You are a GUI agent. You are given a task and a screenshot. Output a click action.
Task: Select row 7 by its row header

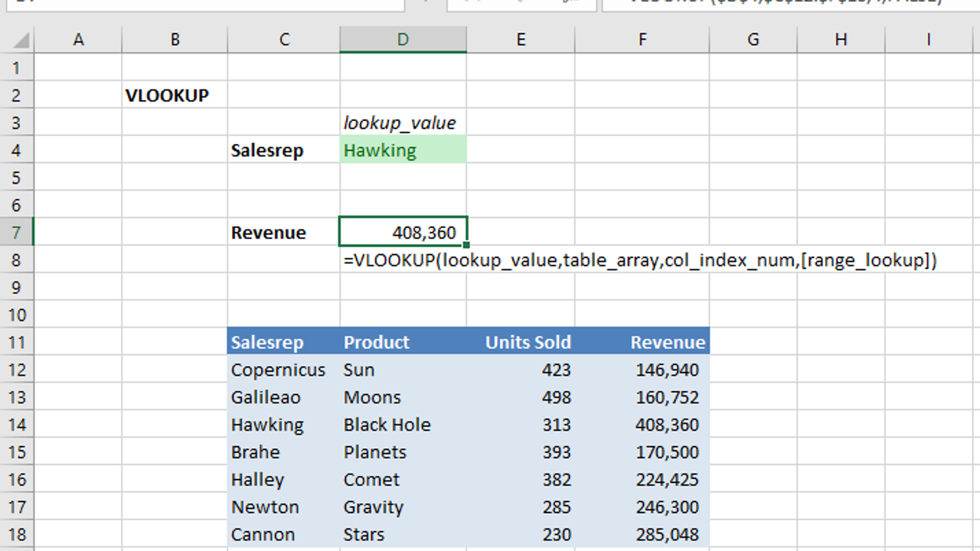pyautogui.click(x=17, y=233)
